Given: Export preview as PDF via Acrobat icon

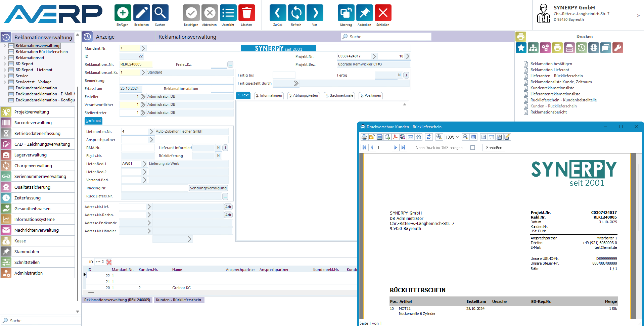Looking at the screenshot, I should pos(395,137).
